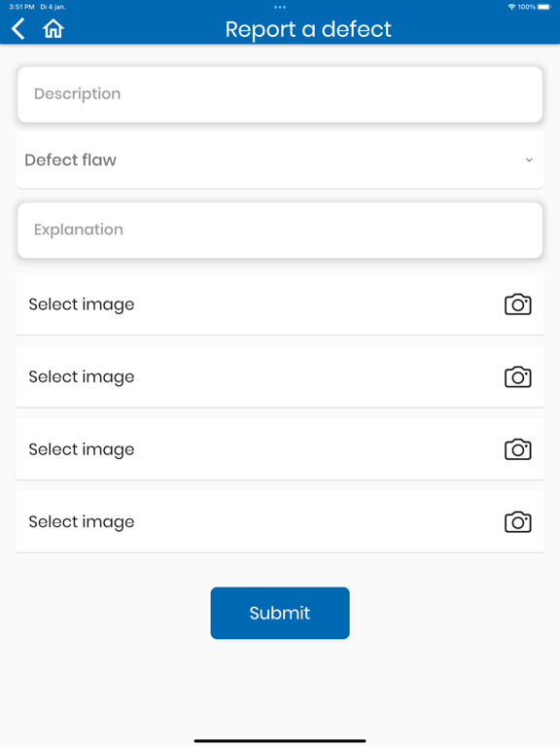Tap camera icon in fourth Select image row
560x747 pixels.
click(x=517, y=522)
